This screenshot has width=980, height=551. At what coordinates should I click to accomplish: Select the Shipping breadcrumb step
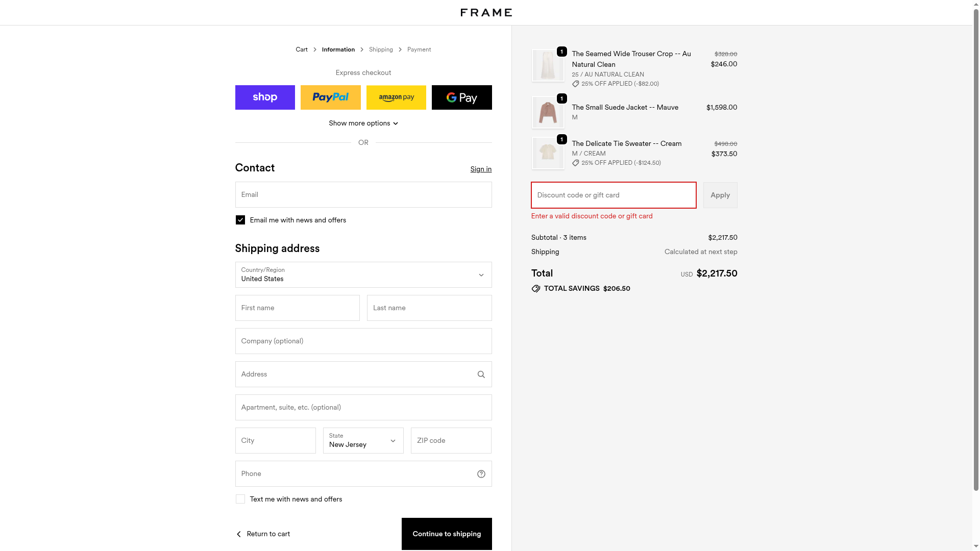381,49
